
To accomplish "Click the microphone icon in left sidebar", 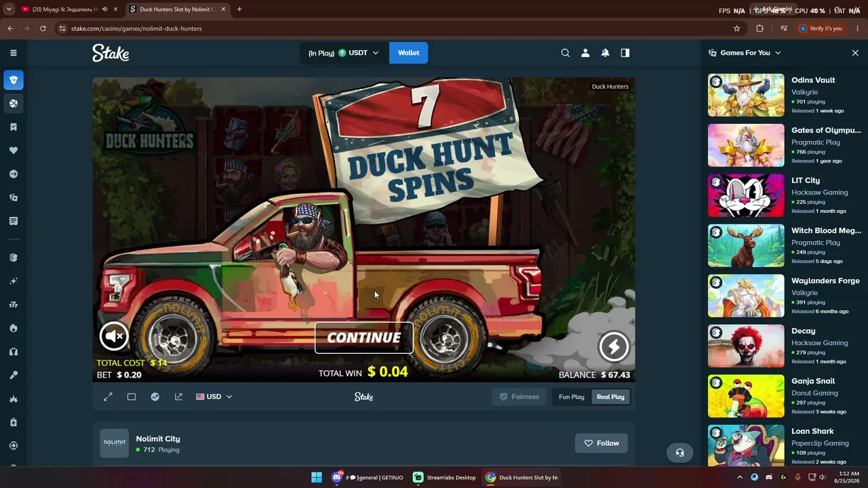I will pyautogui.click(x=14, y=375).
